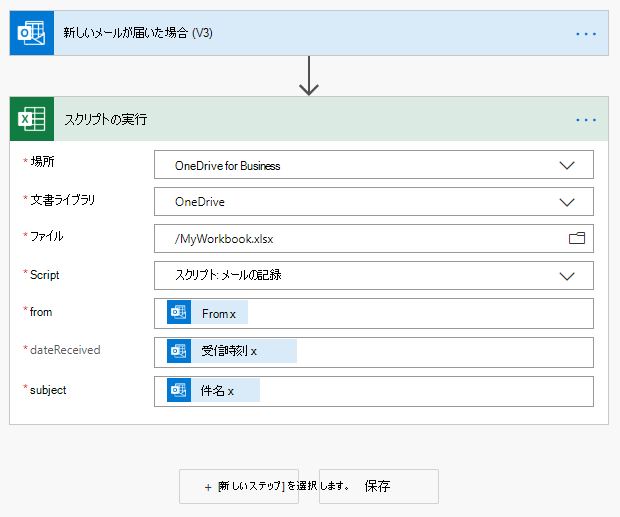
Task: Remove the 件名 token with its x
Action: (231, 392)
